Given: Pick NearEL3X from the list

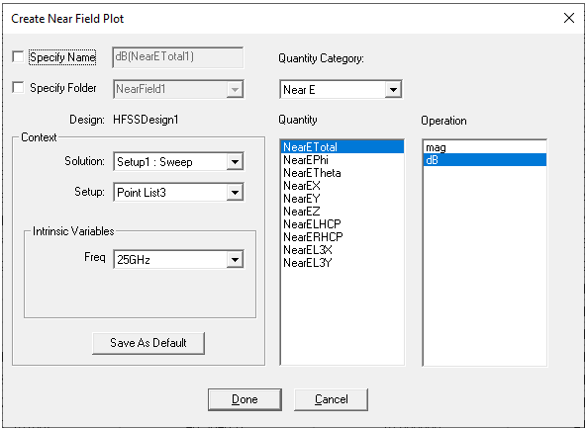Looking at the screenshot, I should (342, 250).
